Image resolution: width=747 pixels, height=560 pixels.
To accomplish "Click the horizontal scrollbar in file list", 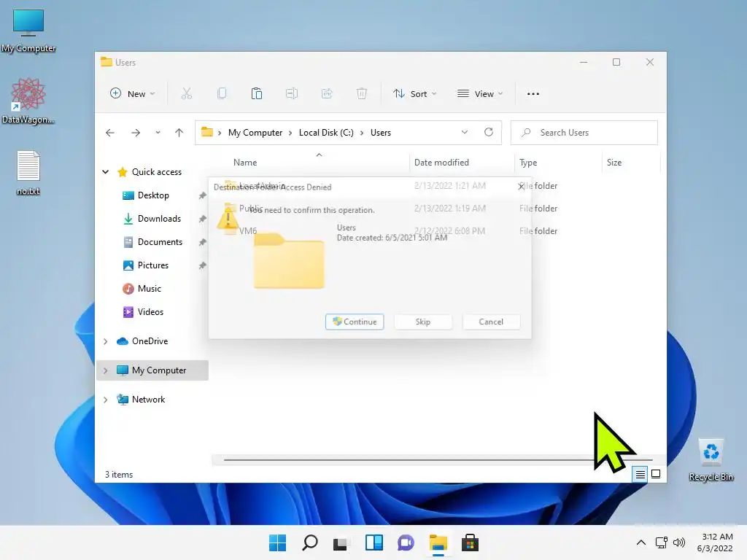I will tap(438, 460).
